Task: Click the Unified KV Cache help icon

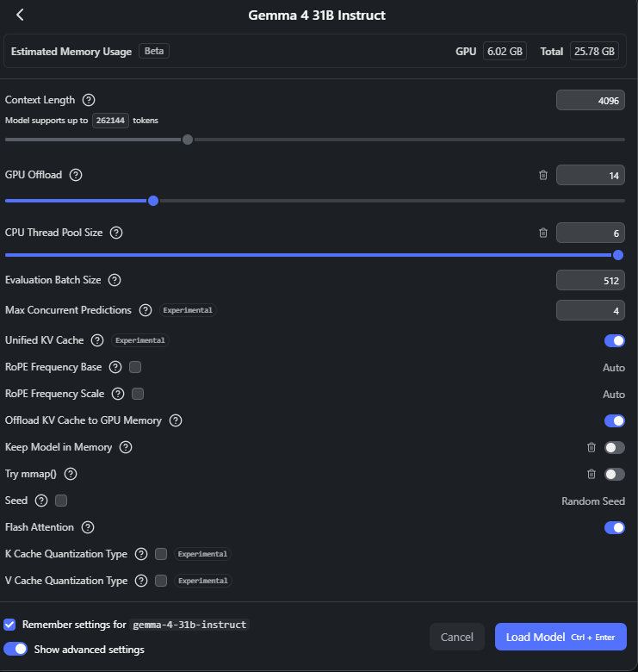Action: pyautogui.click(x=97, y=340)
